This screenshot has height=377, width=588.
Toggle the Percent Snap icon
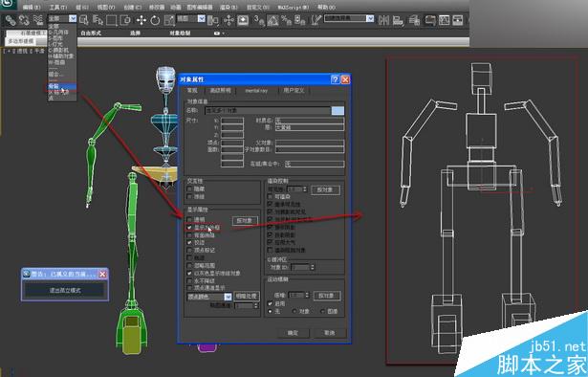pos(286,20)
